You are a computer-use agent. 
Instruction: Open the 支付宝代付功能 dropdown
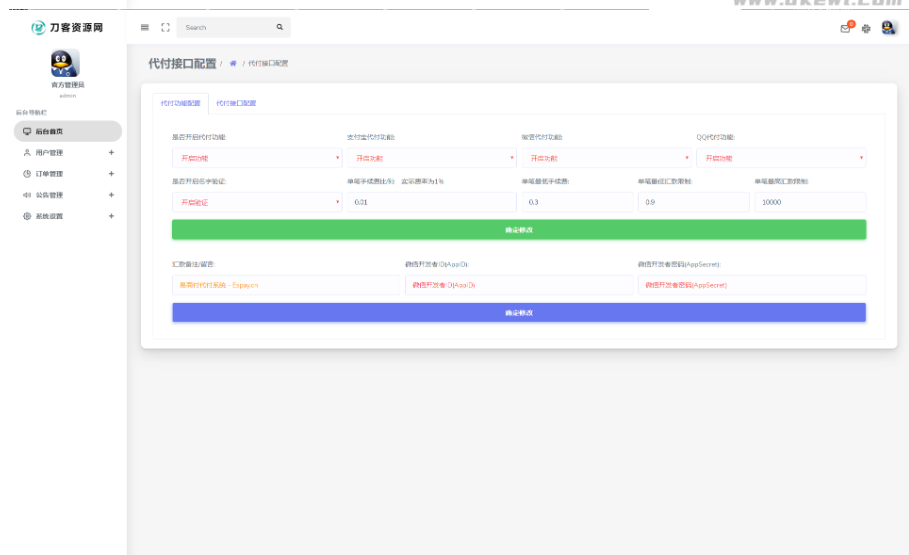click(x=431, y=158)
